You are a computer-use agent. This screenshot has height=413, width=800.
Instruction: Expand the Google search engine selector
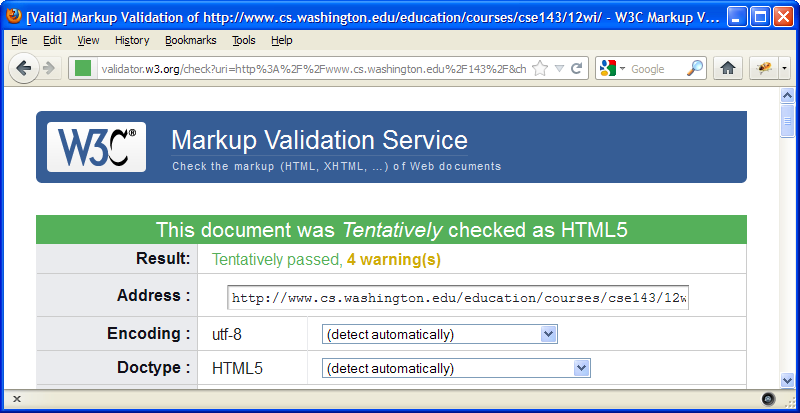[612, 68]
